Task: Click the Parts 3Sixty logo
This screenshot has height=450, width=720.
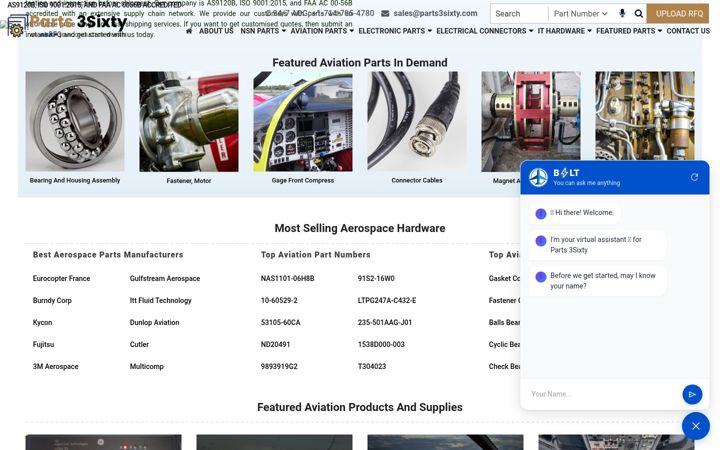Action: pyautogui.click(x=68, y=24)
